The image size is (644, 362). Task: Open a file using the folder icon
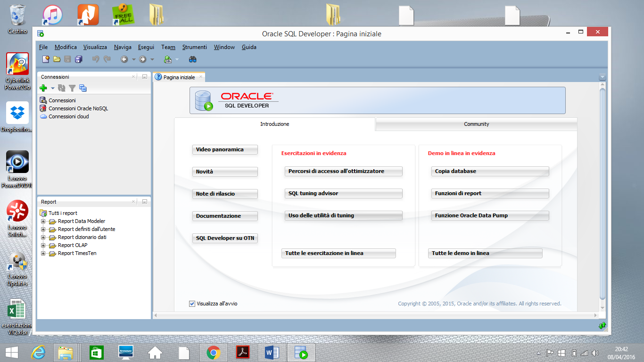pyautogui.click(x=57, y=59)
